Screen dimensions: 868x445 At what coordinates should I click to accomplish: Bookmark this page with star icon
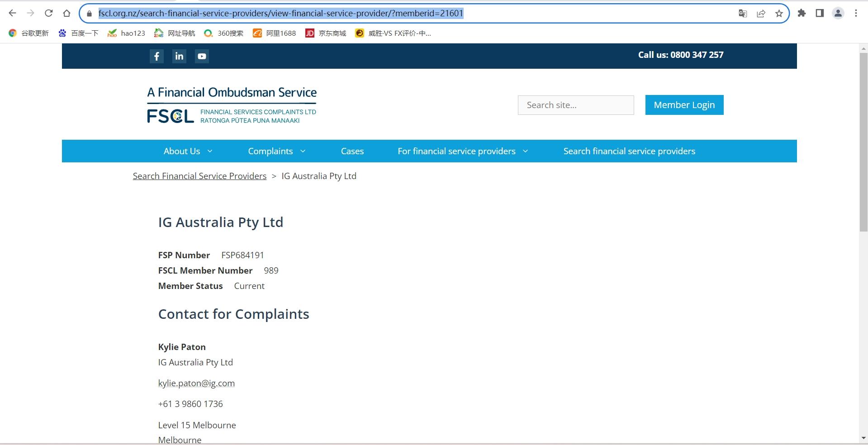[779, 14]
